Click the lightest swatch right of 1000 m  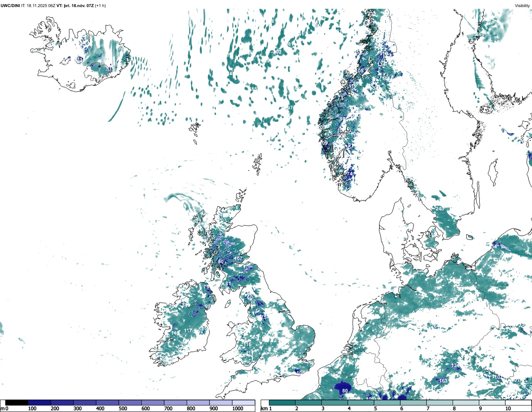pyautogui.click(x=244, y=402)
